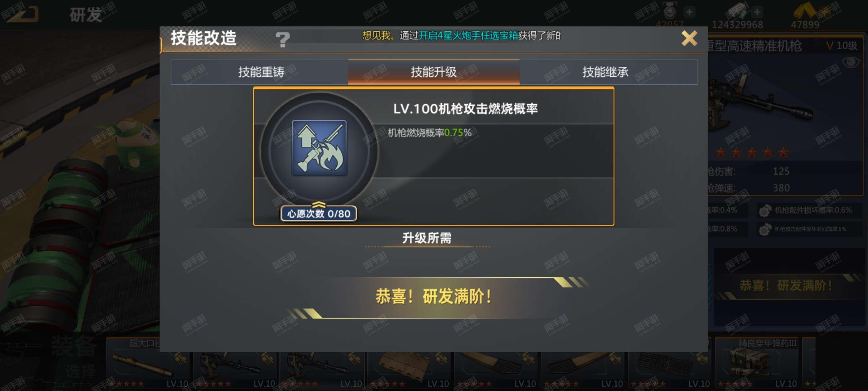Click the 心愿次数 0/80 badge
The height and width of the screenshot is (391, 868).
click(318, 213)
